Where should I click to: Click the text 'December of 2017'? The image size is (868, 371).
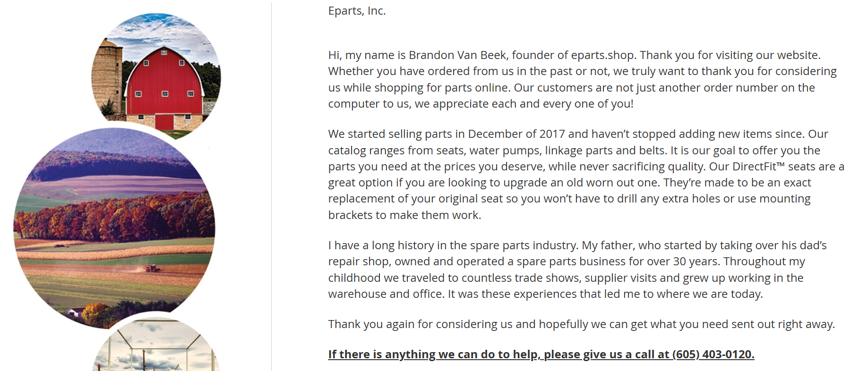(x=516, y=134)
